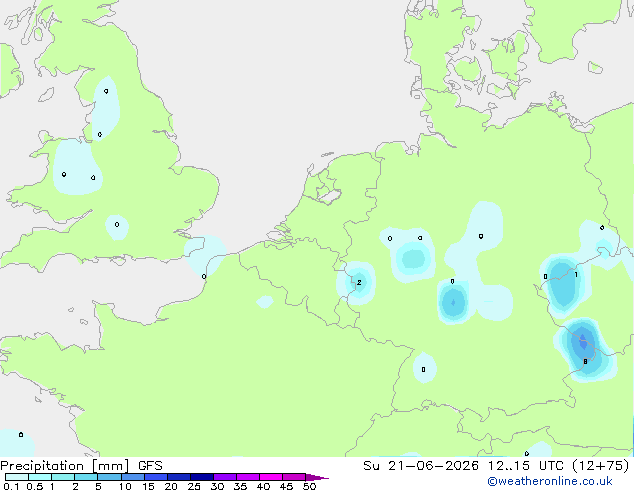Pick the legend swatch between 5 and 10
The height and width of the screenshot is (490, 634).
tap(109, 477)
